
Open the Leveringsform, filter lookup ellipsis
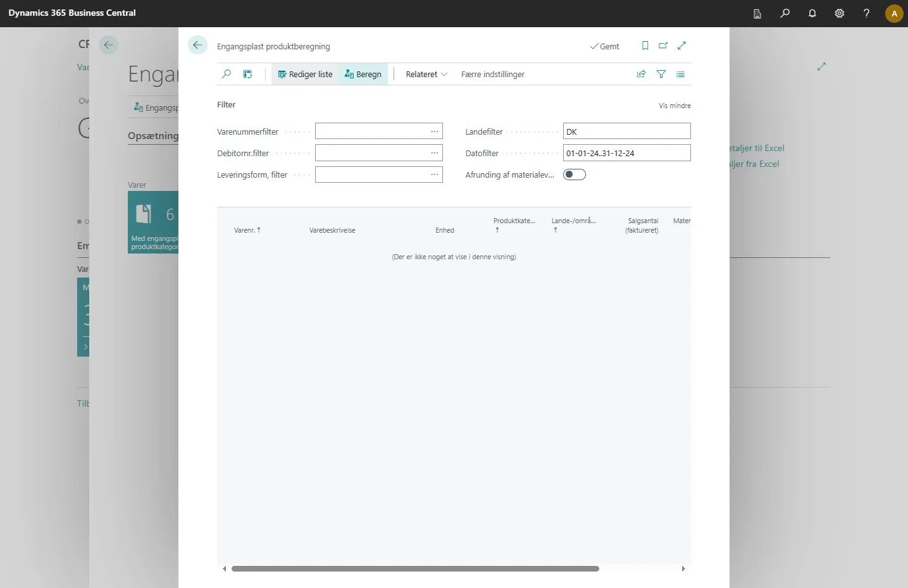435,175
